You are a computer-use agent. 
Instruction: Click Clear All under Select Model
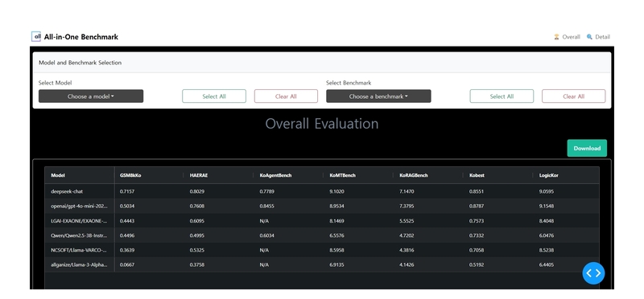pos(286,96)
